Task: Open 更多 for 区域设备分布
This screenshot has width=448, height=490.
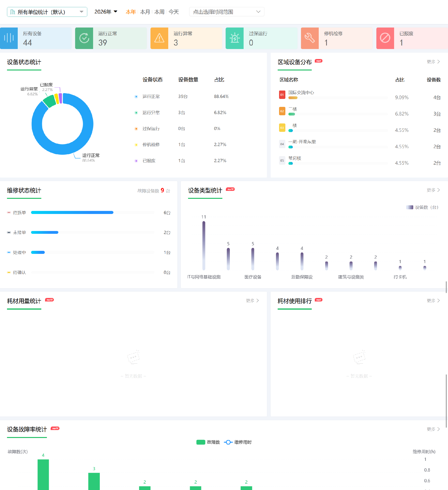Action: point(433,62)
